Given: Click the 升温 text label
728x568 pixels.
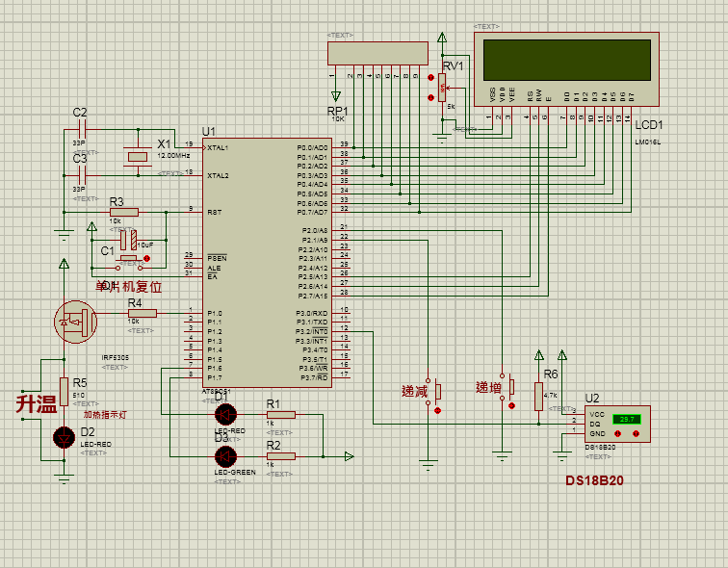Looking at the screenshot, I should [x=37, y=405].
